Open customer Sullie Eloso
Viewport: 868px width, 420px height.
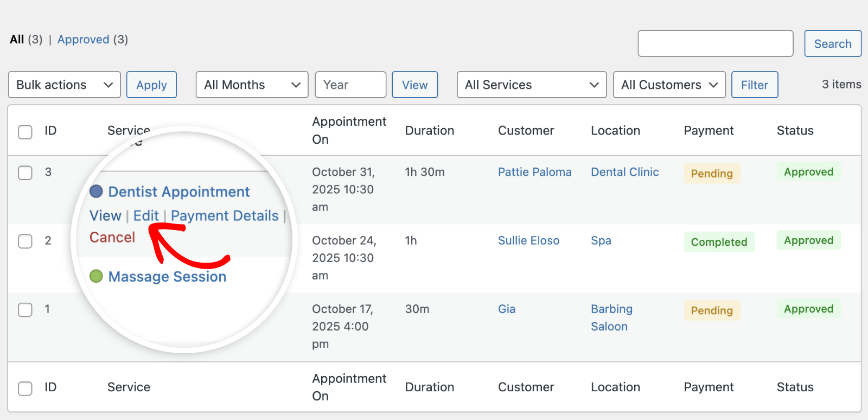point(528,240)
